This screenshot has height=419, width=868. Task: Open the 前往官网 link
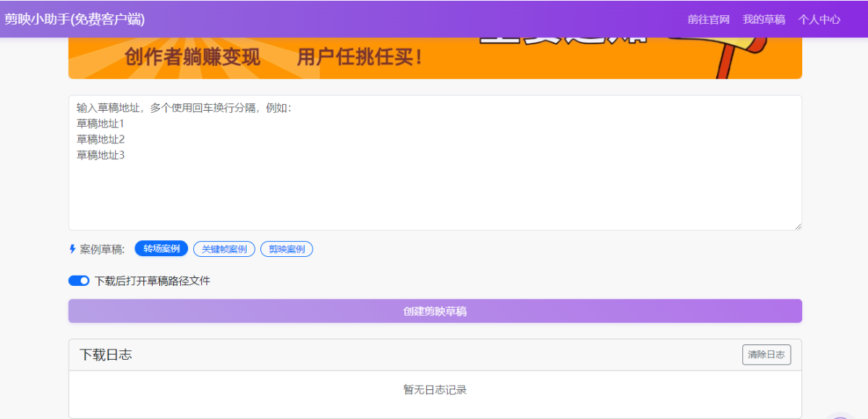pos(708,20)
